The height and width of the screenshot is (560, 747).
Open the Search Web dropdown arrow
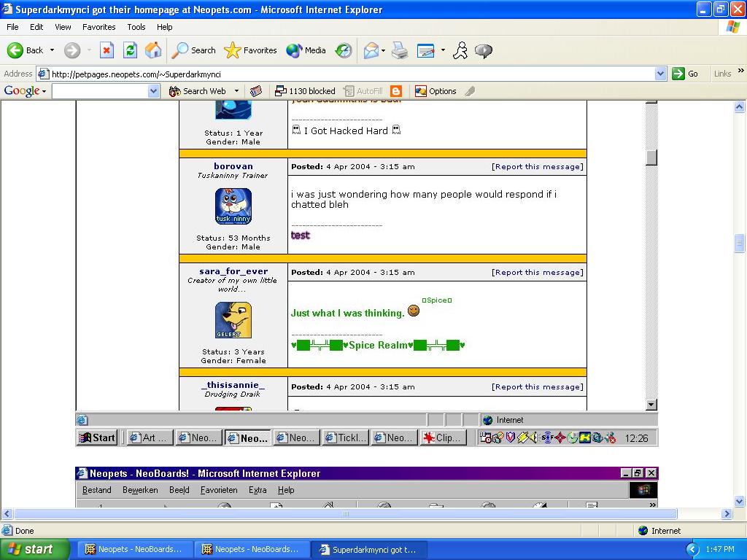[x=236, y=91]
